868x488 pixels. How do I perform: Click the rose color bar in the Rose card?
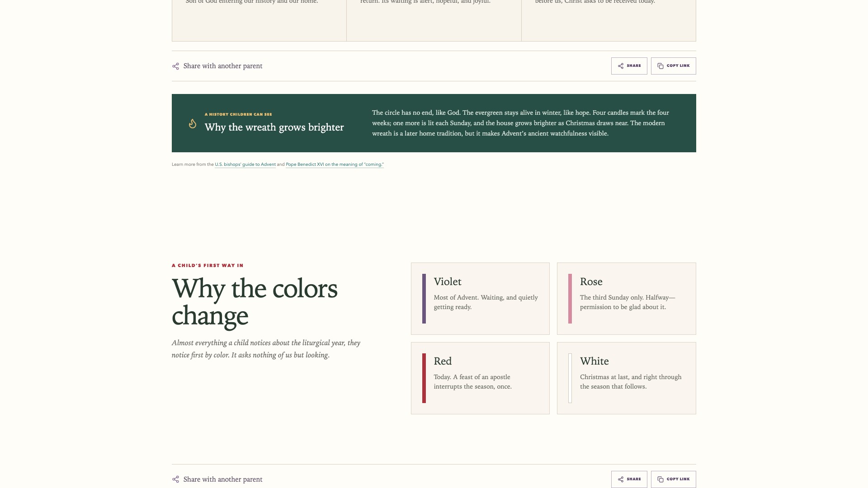coord(570,299)
